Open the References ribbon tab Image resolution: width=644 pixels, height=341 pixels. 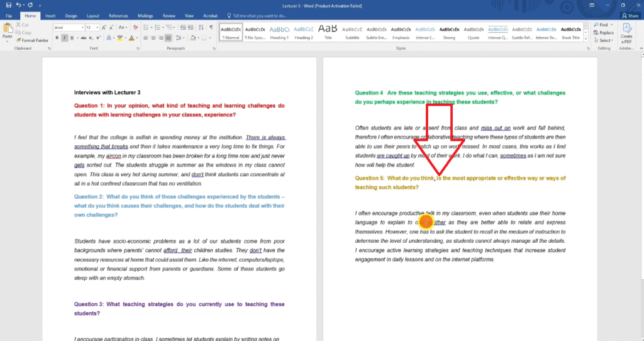click(x=118, y=15)
